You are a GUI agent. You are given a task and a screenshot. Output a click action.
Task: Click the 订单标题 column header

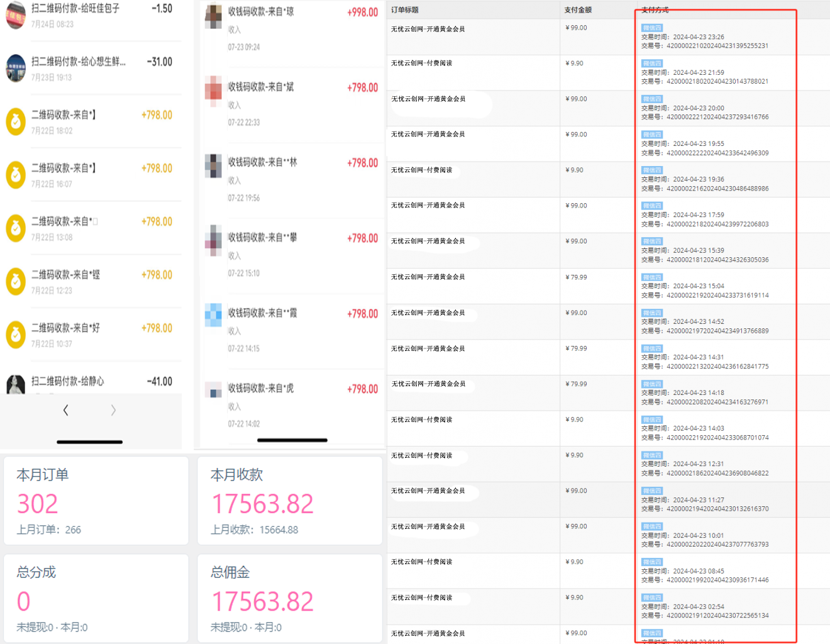[403, 9]
